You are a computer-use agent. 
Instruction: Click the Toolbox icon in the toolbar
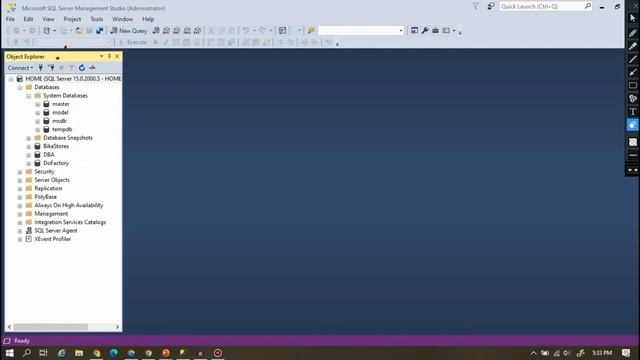coord(436,31)
